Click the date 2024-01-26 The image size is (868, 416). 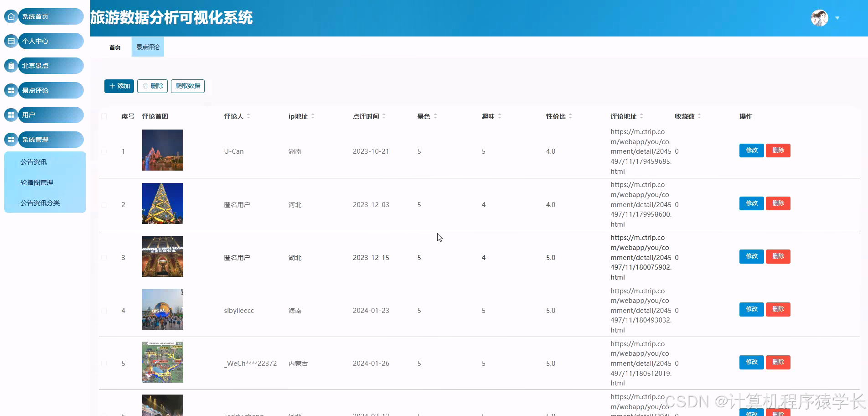click(371, 364)
